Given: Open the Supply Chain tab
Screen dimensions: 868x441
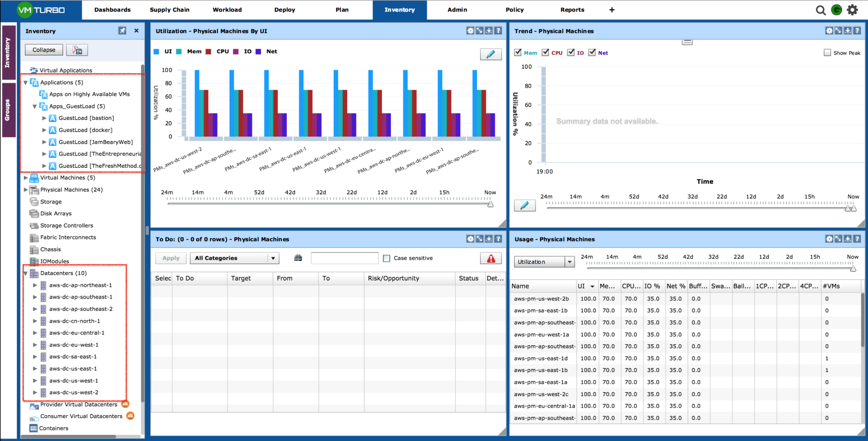Looking at the screenshot, I should (170, 10).
